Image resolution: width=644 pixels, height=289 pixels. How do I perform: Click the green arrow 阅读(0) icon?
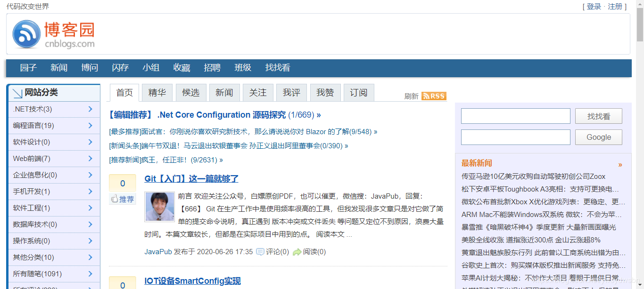[x=297, y=252]
